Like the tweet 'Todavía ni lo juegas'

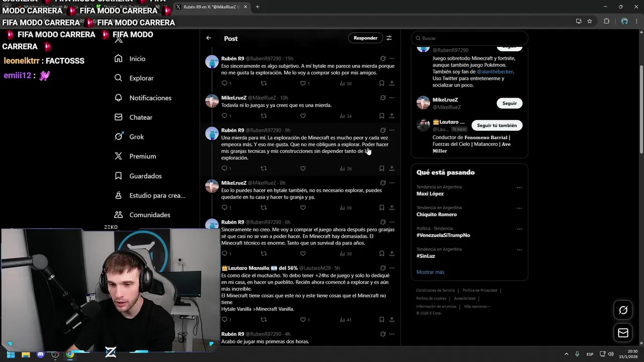point(303,116)
